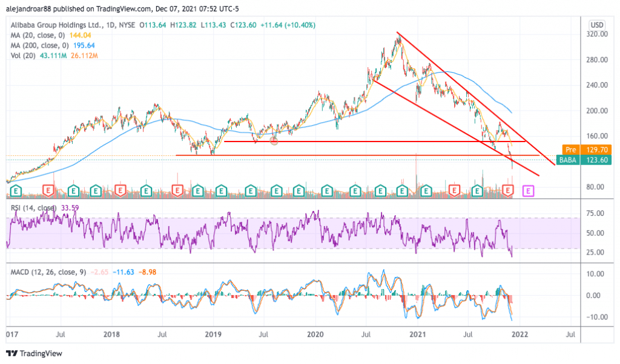Click the purple upcoming earnings marker
Viewport: 620px width, 364px height.
pyautogui.click(x=528, y=191)
